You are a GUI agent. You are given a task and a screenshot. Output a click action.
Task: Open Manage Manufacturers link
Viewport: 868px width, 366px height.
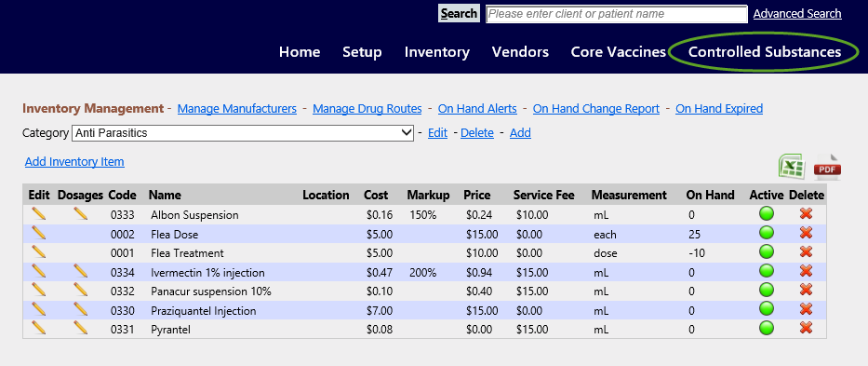click(237, 109)
